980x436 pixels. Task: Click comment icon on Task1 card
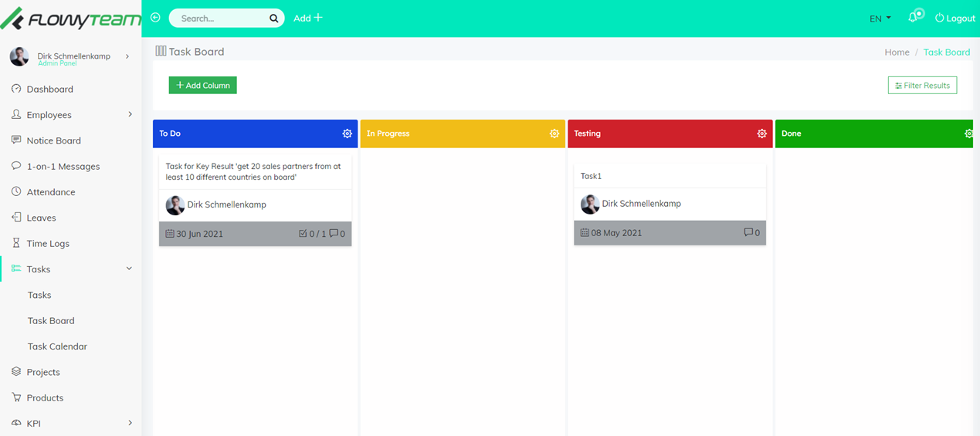[x=748, y=232]
